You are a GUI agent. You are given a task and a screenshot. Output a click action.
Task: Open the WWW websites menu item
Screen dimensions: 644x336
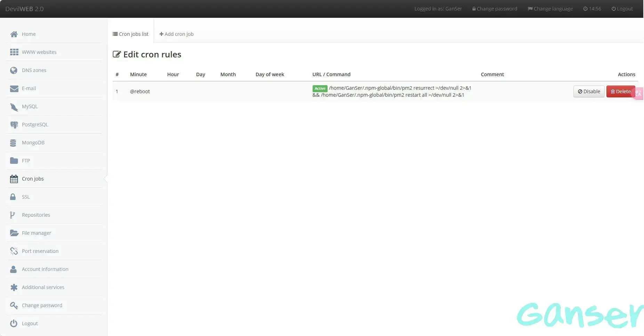[39, 52]
